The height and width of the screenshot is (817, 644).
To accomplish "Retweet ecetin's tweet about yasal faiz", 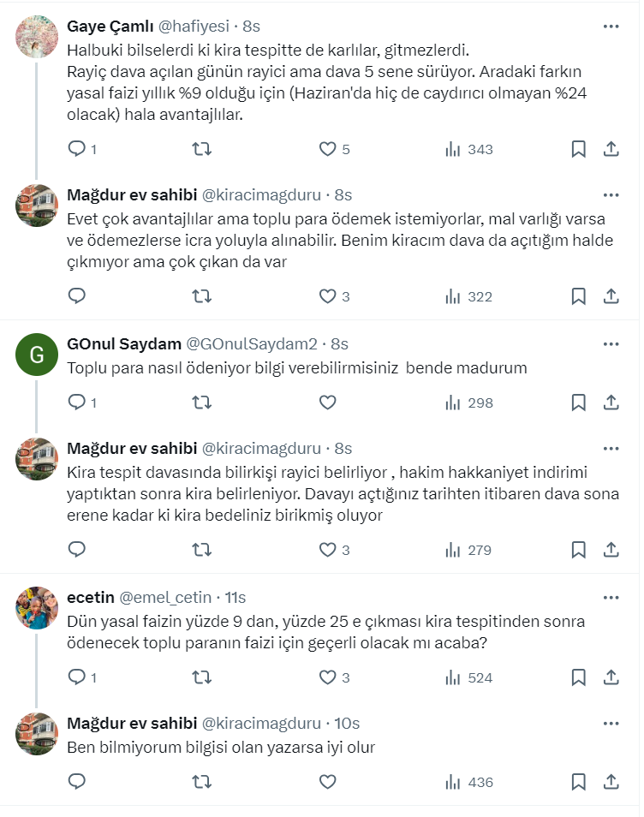I will click(201, 677).
